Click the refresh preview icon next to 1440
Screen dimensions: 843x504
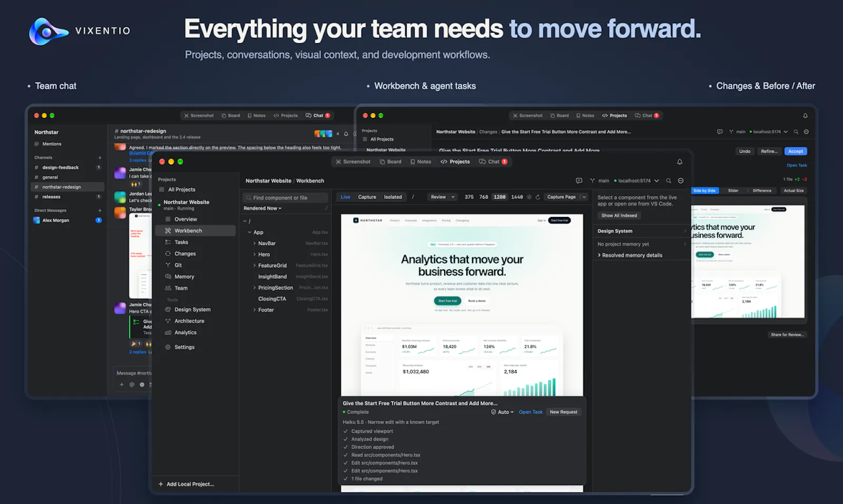pos(538,197)
